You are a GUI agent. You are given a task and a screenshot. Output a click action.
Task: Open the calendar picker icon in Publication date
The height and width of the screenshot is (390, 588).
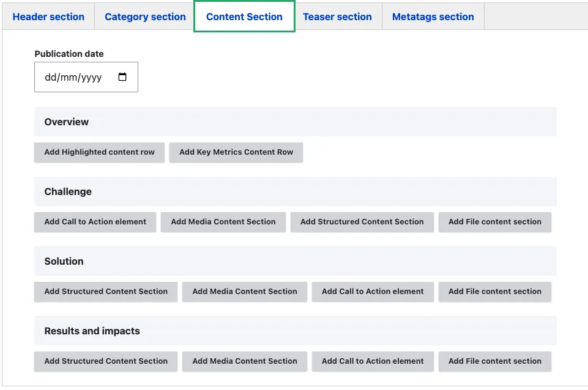coord(122,77)
